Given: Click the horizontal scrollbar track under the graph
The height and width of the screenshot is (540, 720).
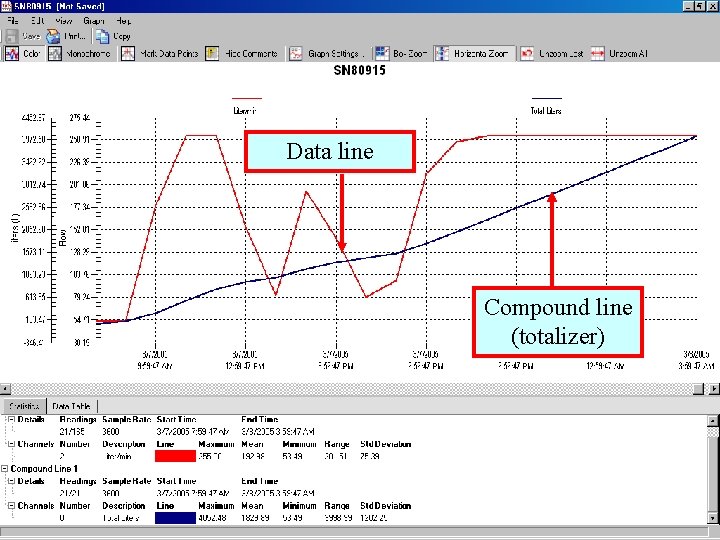Looking at the screenshot, I should pyautogui.click(x=351, y=389).
